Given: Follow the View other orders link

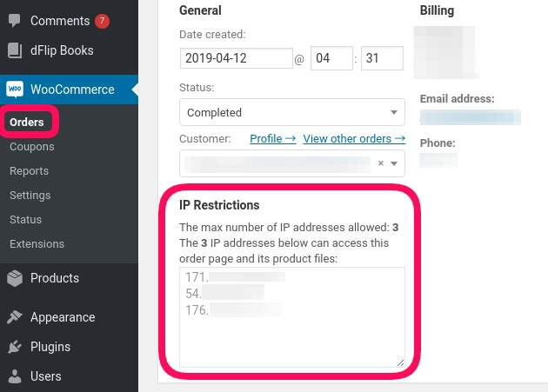Looking at the screenshot, I should click(354, 138).
